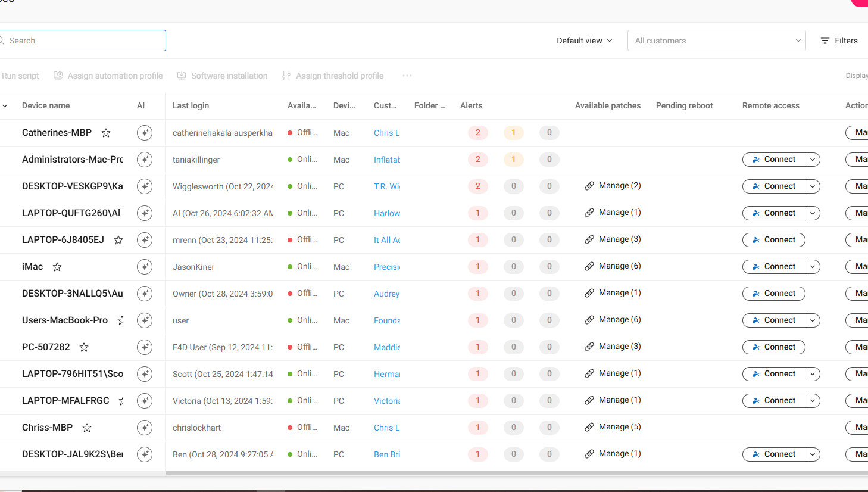
Task: Open AI assistant for Users-MacBook-Pro
Action: click(145, 320)
